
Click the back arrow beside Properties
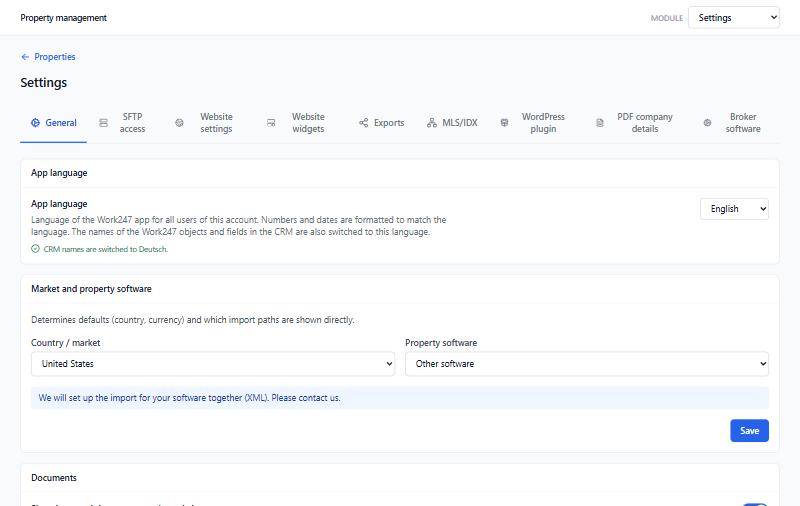[25, 57]
